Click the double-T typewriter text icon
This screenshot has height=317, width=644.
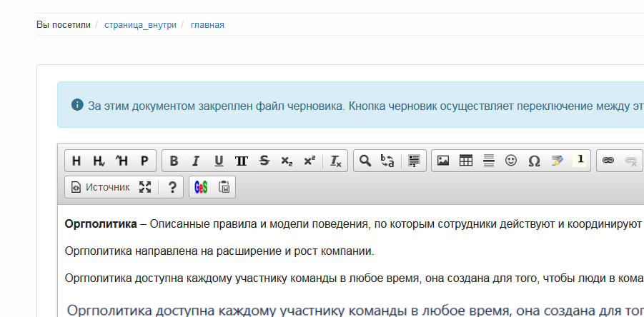click(x=242, y=161)
